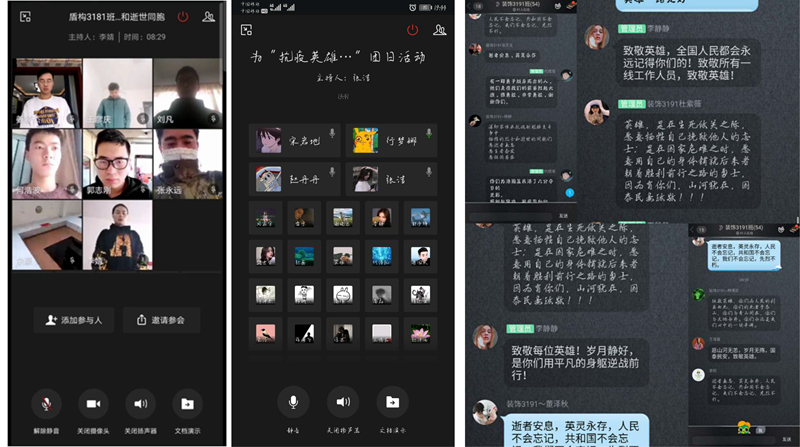Open 李静静 avatar beside 致敬英雄 message
This screenshot has height=447, width=800.
(598, 38)
